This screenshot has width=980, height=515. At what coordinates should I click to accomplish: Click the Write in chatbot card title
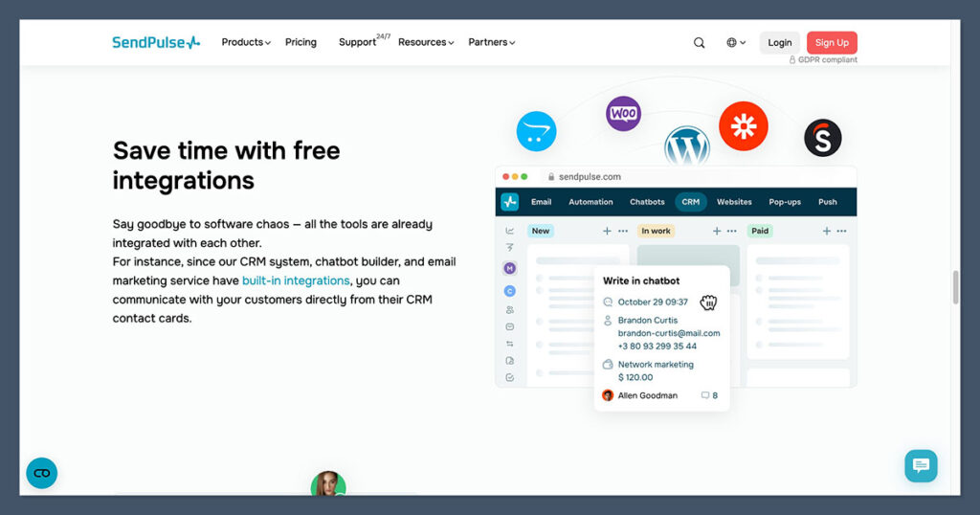click(x=640, y=280)
